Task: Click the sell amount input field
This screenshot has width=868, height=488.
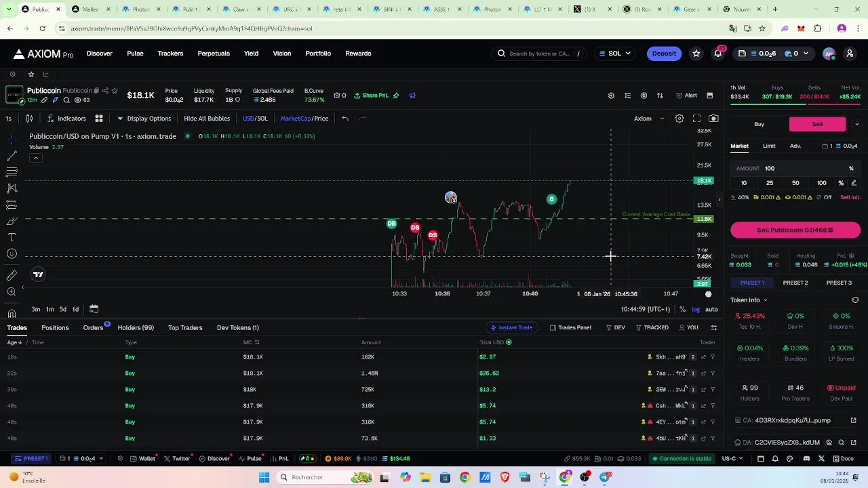Action: 795,168
